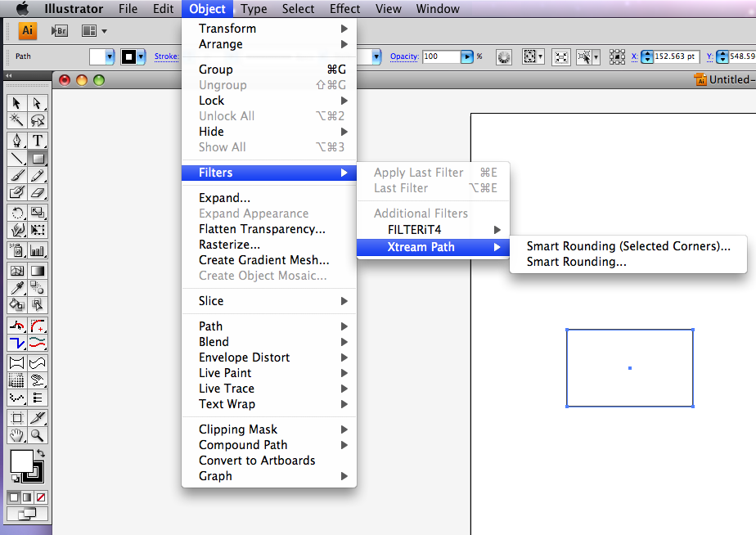Choose Smart Rounding... from Xtream Path
Image resolution: width=756 pixels, height=535 pixels.
pos(628,262)
